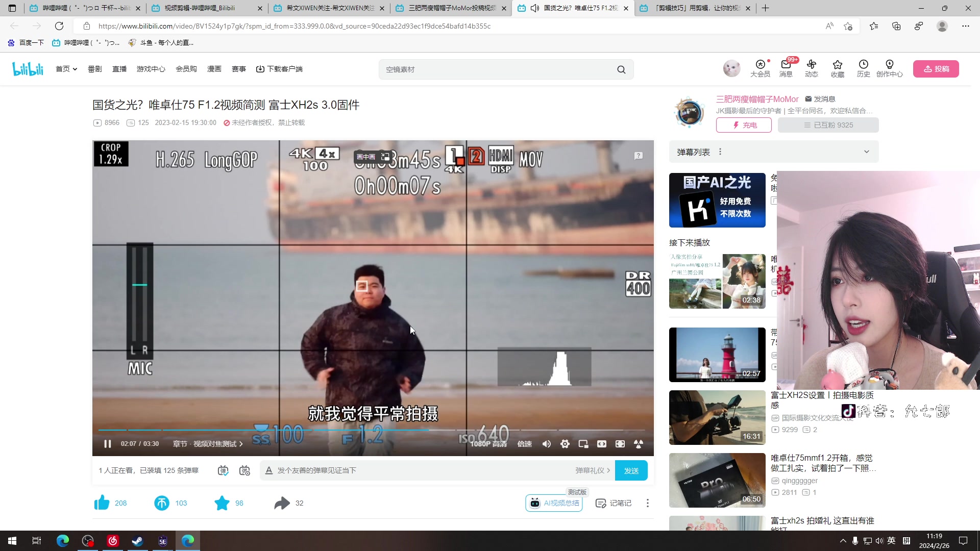Seek on the video progress bar

373,430
